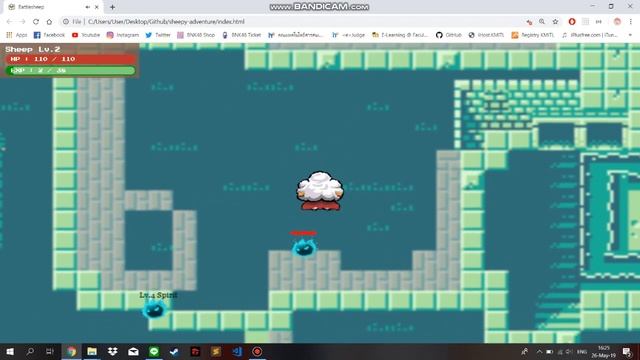Open the Chrome three-dot menu
Image resolution: width=640 pixels, height=360 pixels.
pos(630,22)
